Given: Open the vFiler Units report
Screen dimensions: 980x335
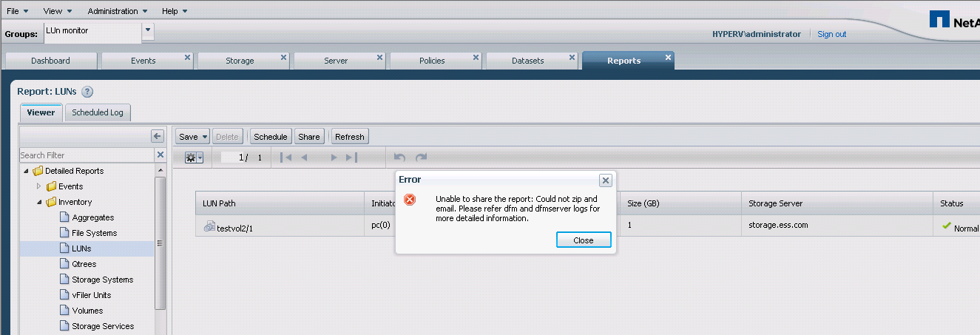Looking at the screenshot, I should 91,295.
